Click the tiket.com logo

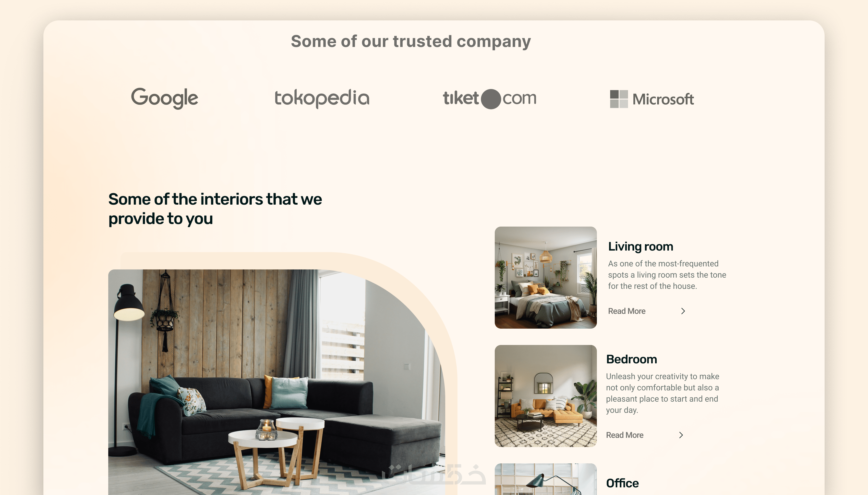click(489, 98)
